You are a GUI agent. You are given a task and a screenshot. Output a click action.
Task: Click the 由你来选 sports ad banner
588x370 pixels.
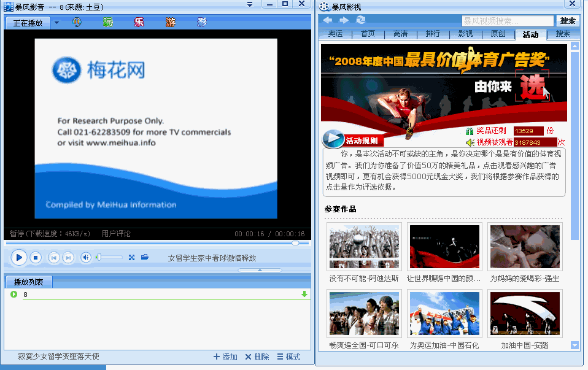(x=444, y=82)
